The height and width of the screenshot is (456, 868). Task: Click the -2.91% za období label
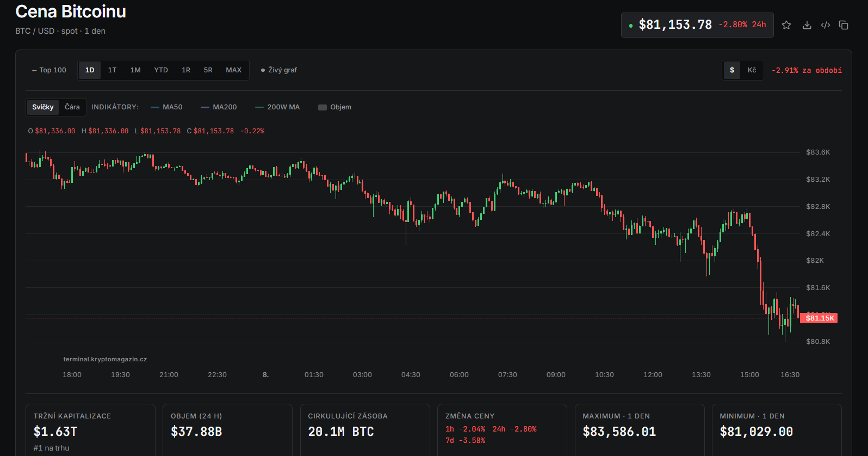[x=807, y=70]
